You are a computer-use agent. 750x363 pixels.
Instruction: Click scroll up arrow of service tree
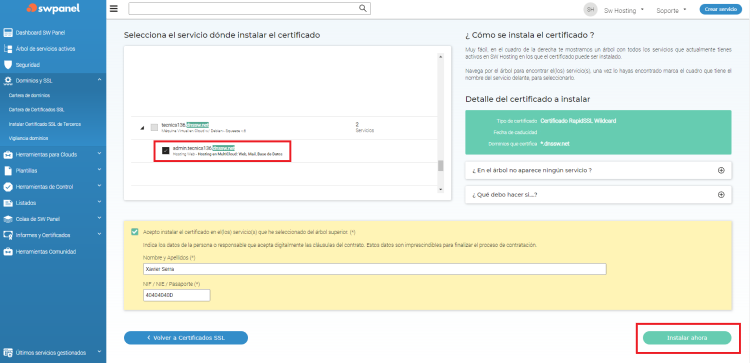tap(441, 56)
